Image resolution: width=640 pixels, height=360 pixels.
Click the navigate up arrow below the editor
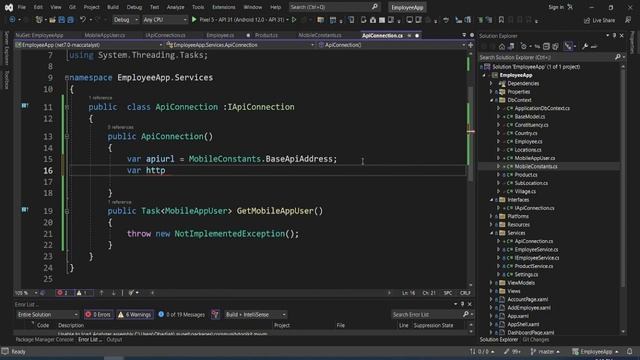(x=102, y=293)
